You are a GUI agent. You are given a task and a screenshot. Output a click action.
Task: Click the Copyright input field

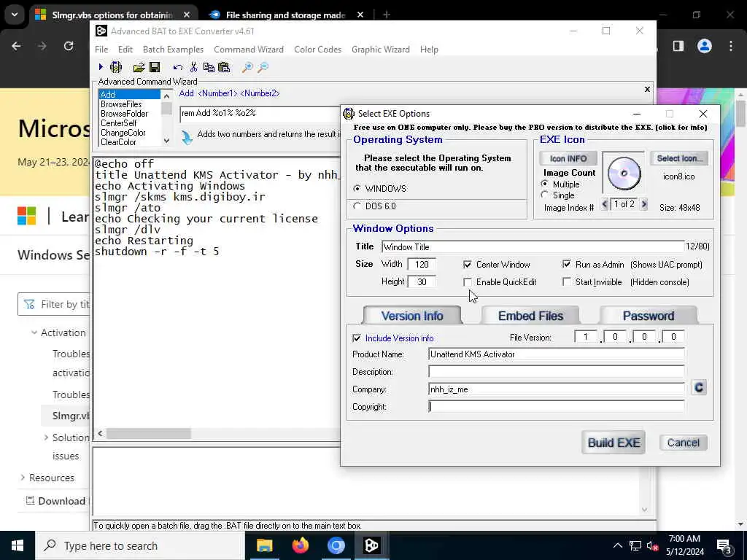[x=557, y=407]
